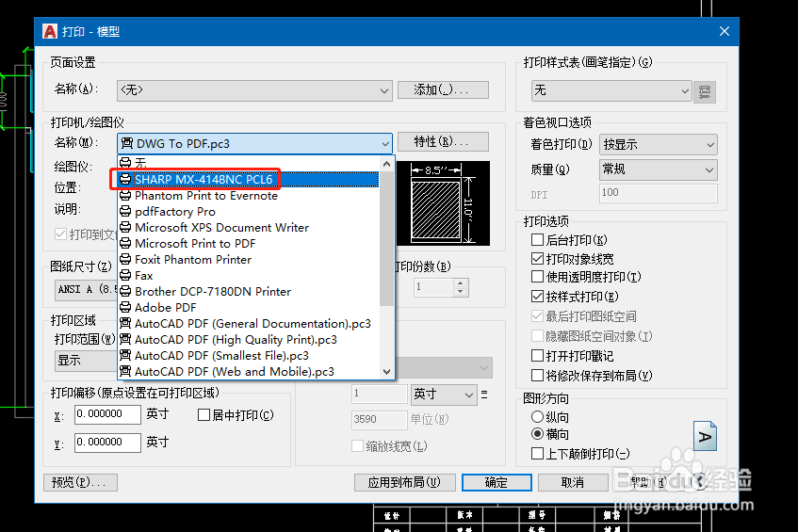The width and height of the screenshot is (798, 532).
Task: Open the 页面设置 名称 dropdown
Action: 254,90
